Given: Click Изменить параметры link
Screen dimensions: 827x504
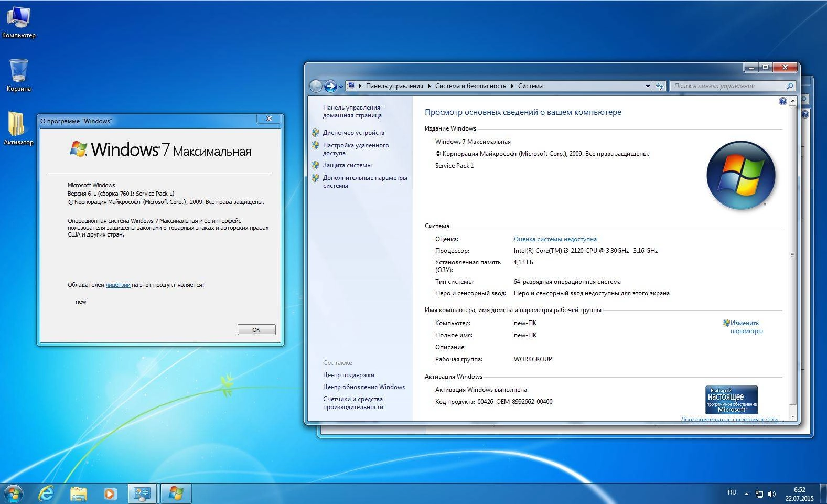Looking at the screenshot, I should click(746, 327).
